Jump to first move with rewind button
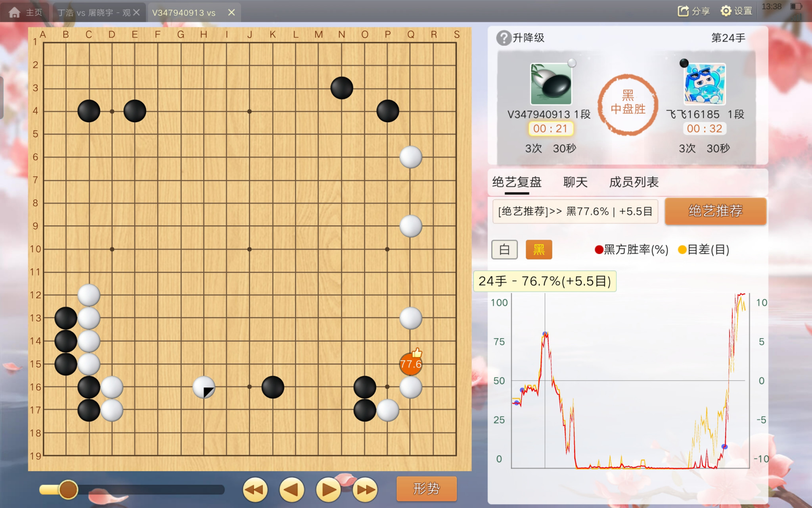Image resolution: width=812 pixels, height=508 pixels. tap(255, 490)
